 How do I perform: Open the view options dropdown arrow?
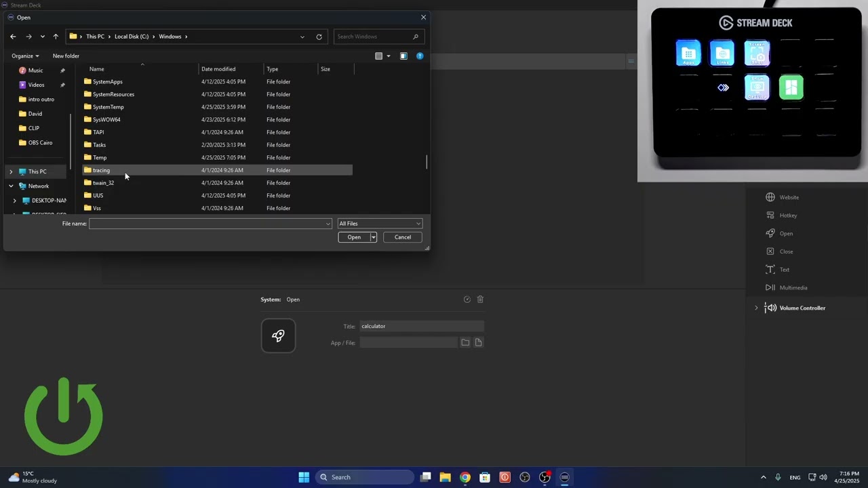[389, 56]
